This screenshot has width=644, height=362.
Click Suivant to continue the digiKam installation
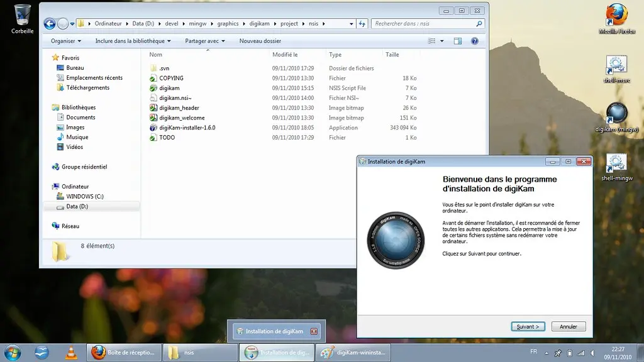[527, 326]
